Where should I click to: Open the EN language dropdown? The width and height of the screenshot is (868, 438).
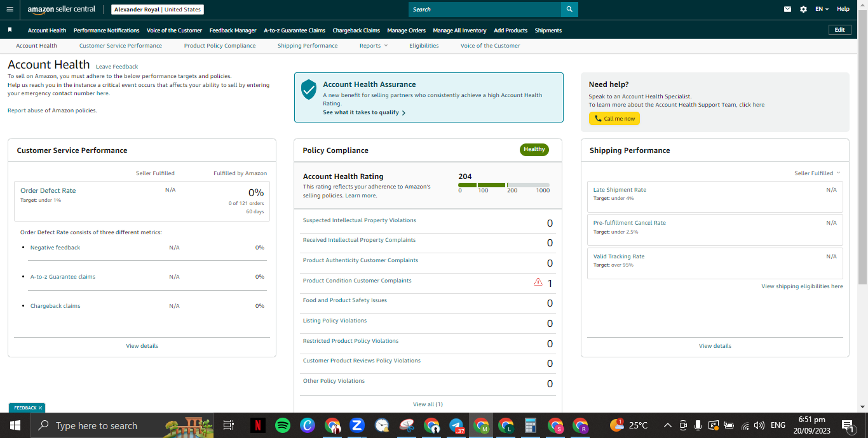(822, 10)
